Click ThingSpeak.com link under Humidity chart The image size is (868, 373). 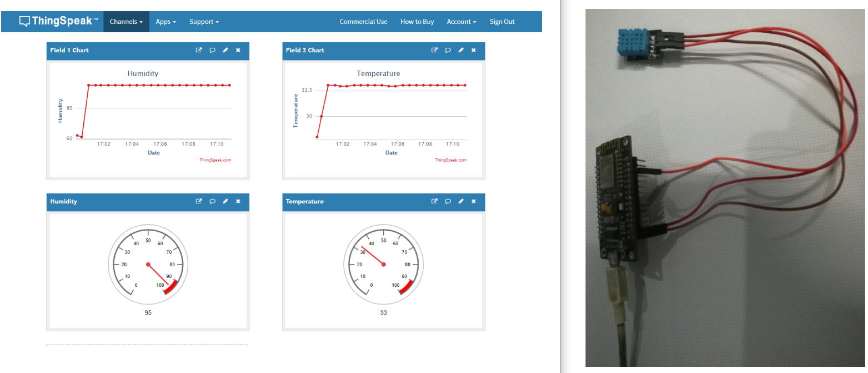pos(215,160)
